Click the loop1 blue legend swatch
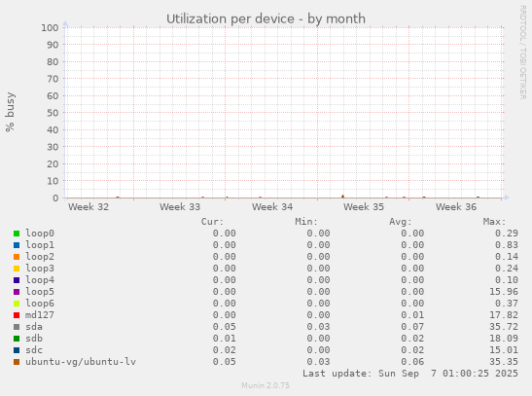The image size is (532, 396). (17, 245)
